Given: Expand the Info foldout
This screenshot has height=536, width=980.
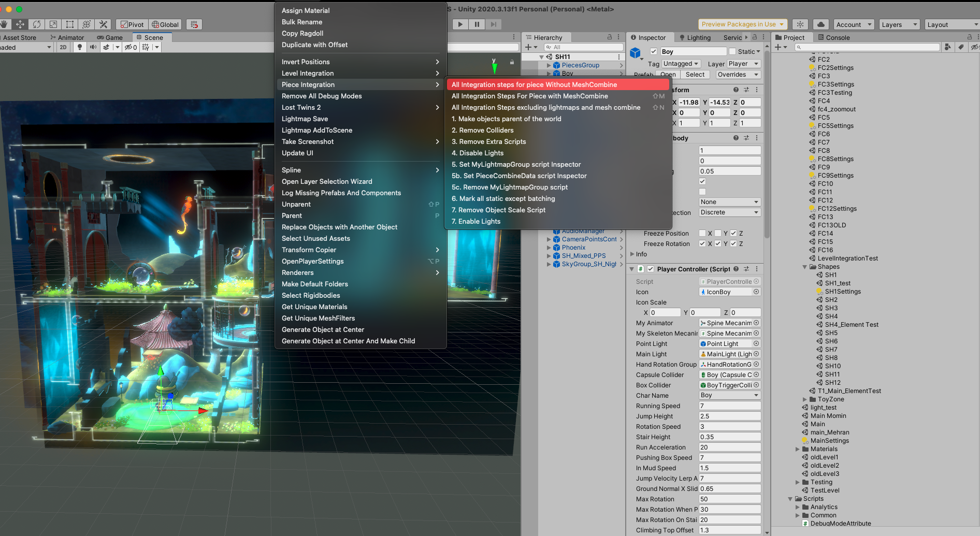Looking at the screenshot, I should point(632,254).
